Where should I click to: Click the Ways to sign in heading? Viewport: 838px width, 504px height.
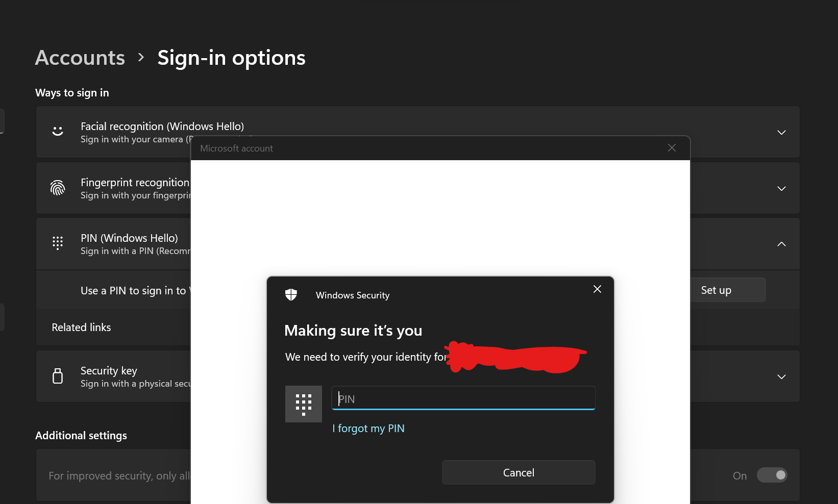tap(72, 93)
